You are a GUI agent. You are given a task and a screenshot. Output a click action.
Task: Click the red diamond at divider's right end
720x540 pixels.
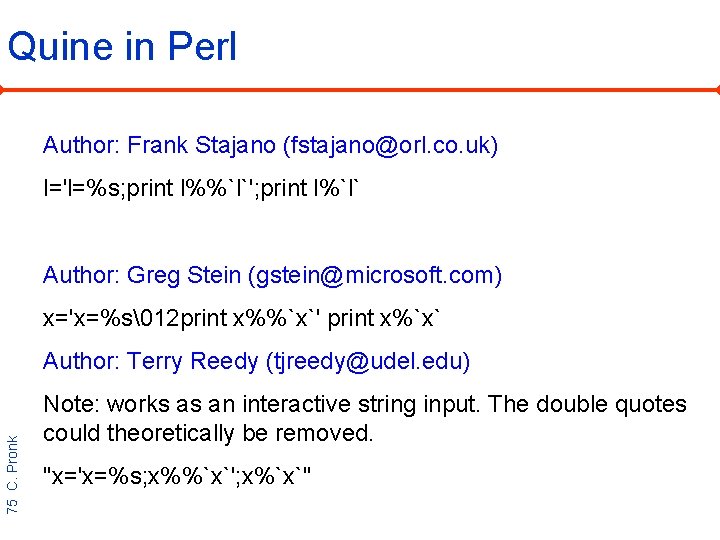pyautogui.click(x=716, y=90)
